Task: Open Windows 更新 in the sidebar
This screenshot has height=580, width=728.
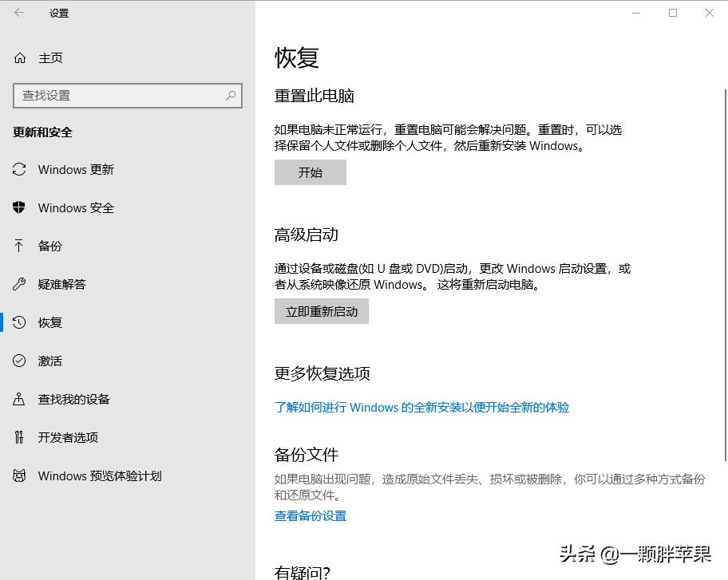Action: (x=20, y=170)
